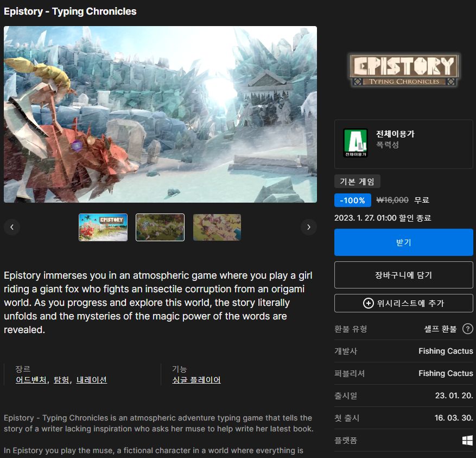
Task: Click the 기능 heading label
Action: [x=180, y=369]
